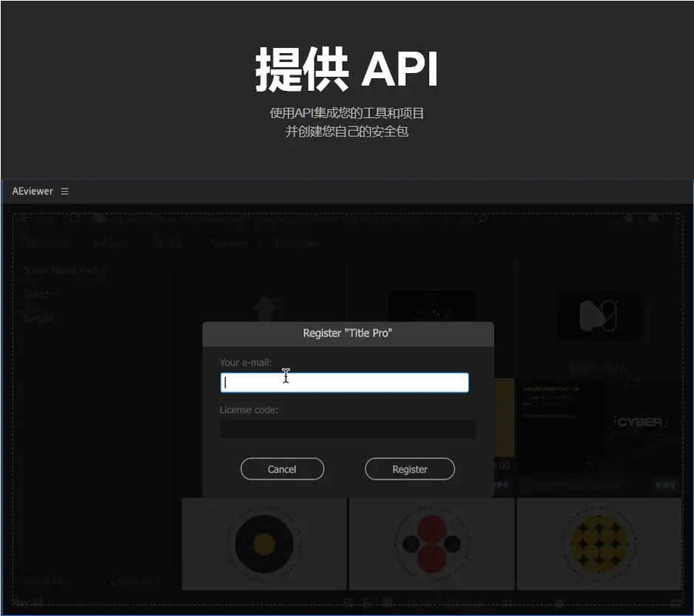Click the License code input field
694x616 pixels.
click(x=348, y=429)
